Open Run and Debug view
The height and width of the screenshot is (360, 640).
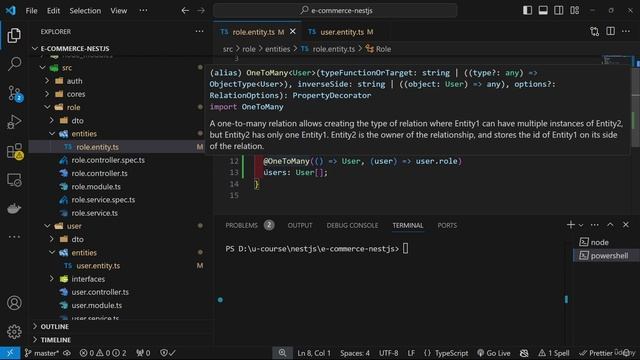point(14,122)
